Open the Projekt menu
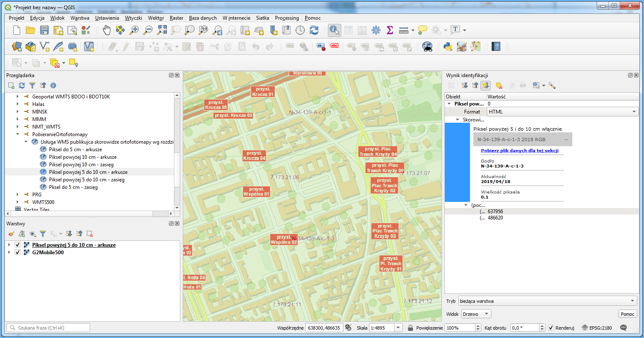This screenshot has height=338, width=644. point(16,18)
